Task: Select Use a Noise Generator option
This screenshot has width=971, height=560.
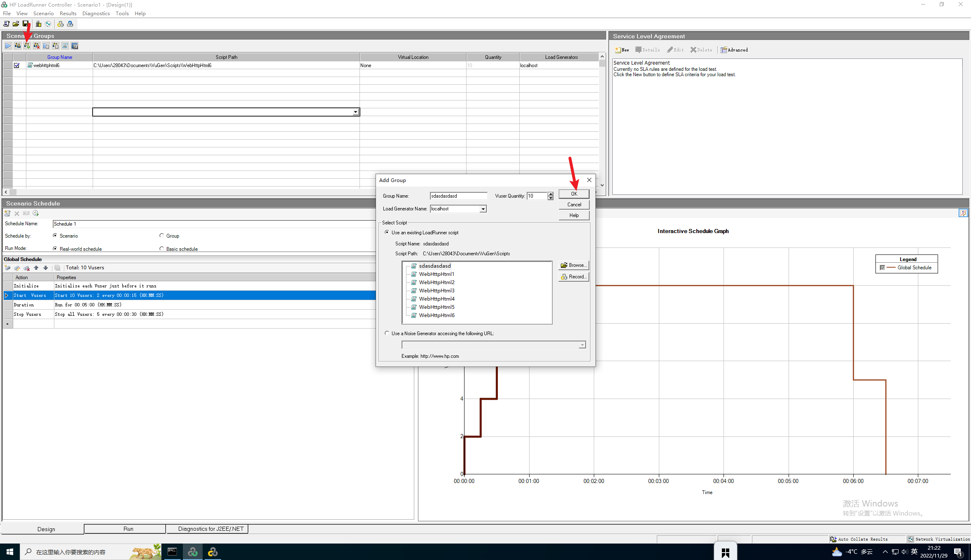Action: click(x=387, y=333)
